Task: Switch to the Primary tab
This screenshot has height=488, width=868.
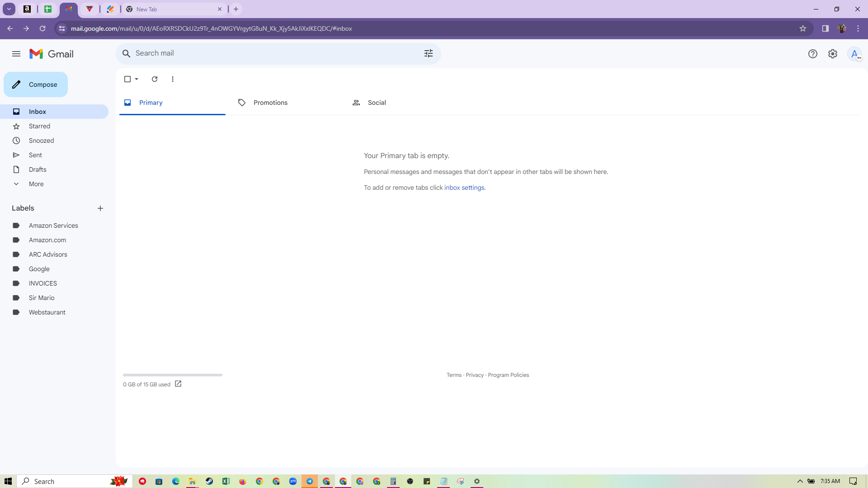Action: (172, 103)
